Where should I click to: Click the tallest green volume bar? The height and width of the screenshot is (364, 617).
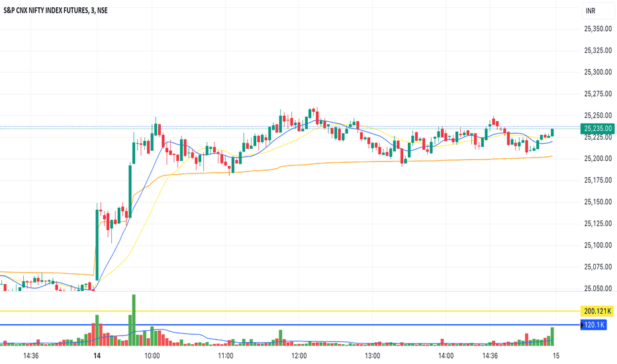pos(134,320)
